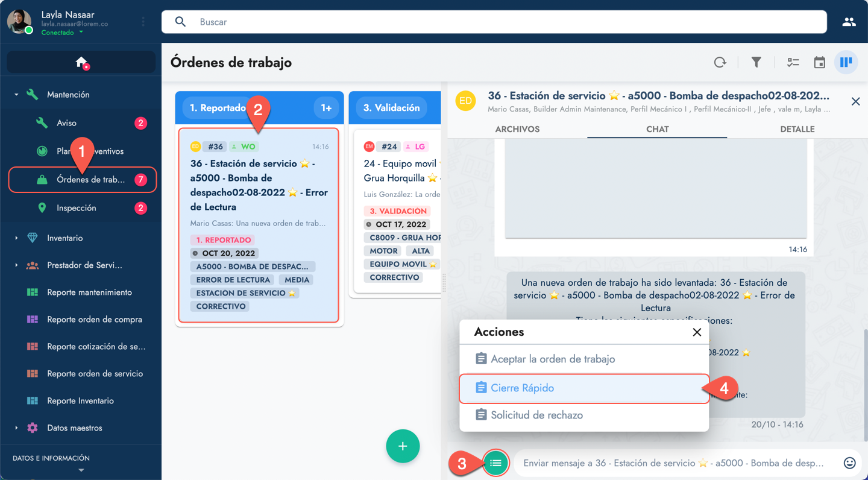Select the kanban board view toggle

pos(846,62)
